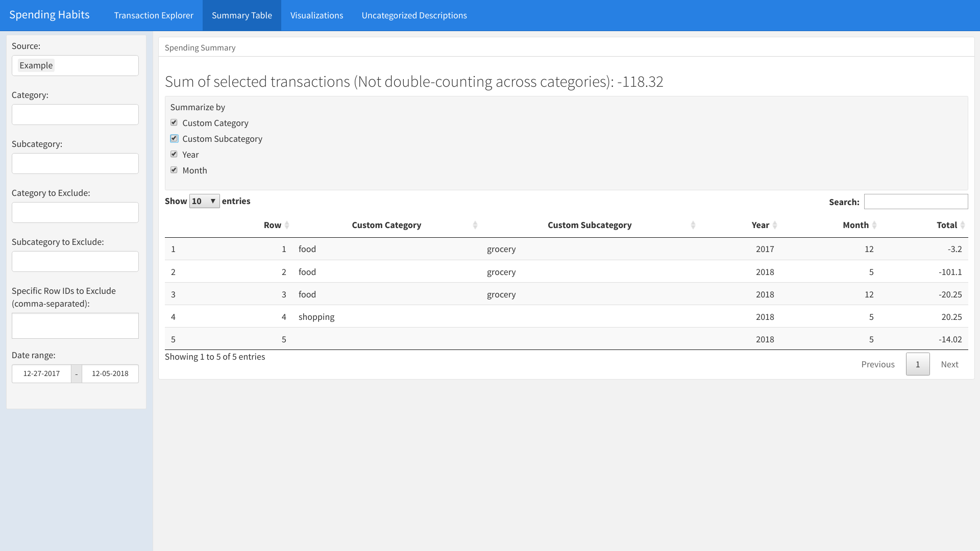Uncheck Custom Category summarize option
The height and width of the screenshot is (551, 980).
[174, 122]
